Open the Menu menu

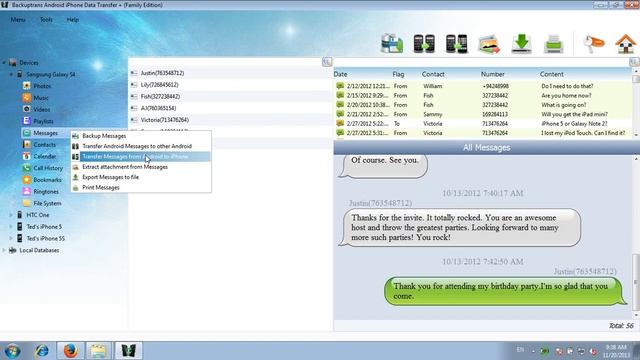18,20
